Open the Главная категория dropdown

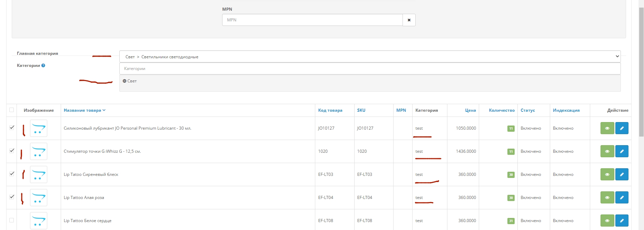pos(369,57)
